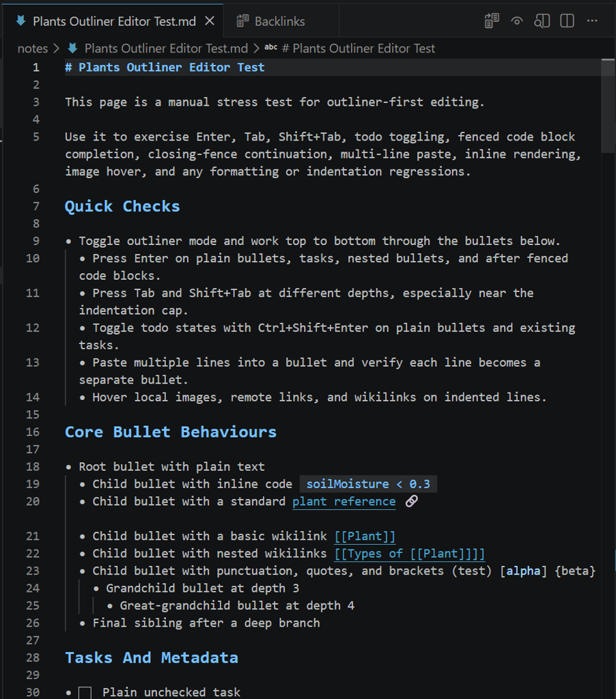
Task: Check the Plain unchecked task checkbox
Action: [x=85, y=691]
